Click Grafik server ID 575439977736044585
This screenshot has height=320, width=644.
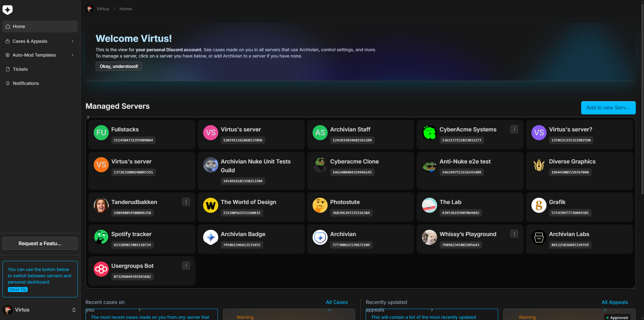570,213
